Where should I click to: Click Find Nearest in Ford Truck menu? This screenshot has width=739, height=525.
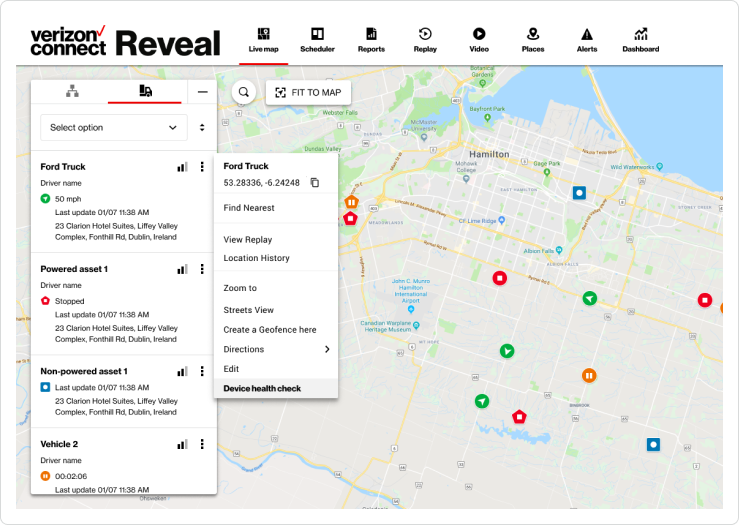(x=249, y=208)
